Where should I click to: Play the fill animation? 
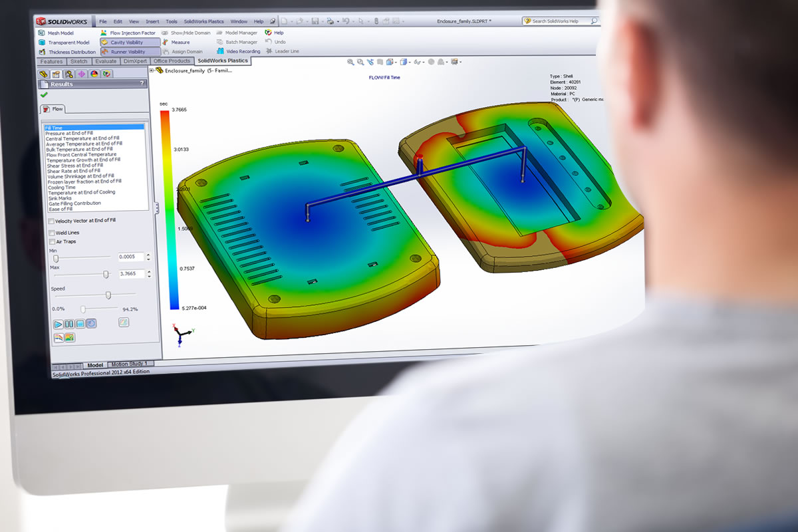(58, 324)
